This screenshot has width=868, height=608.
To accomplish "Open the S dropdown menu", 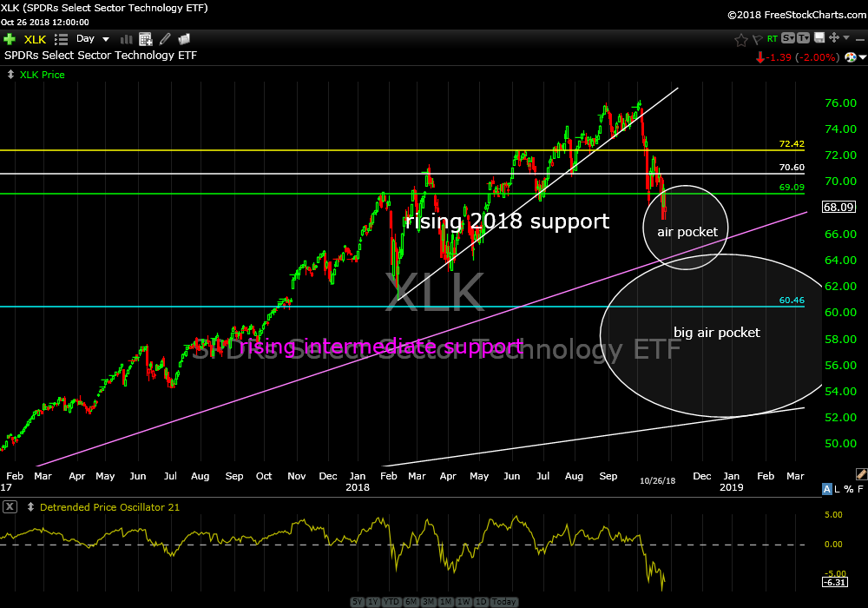I will point(787,38).
